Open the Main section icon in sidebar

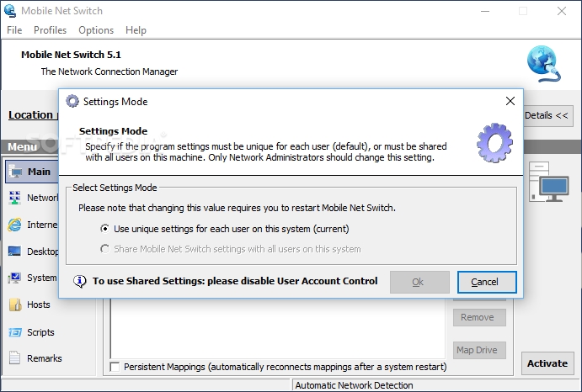point(15,172)
